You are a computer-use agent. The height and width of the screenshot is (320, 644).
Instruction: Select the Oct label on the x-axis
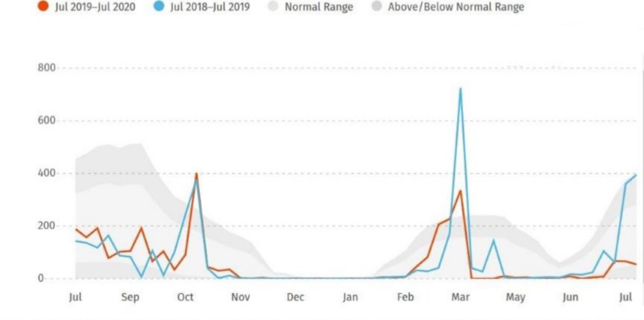click(186, 298)
